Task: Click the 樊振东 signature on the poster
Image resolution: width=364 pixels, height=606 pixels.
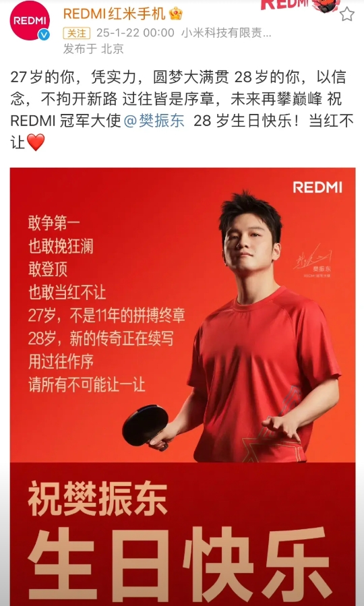Action: point(311,260)
